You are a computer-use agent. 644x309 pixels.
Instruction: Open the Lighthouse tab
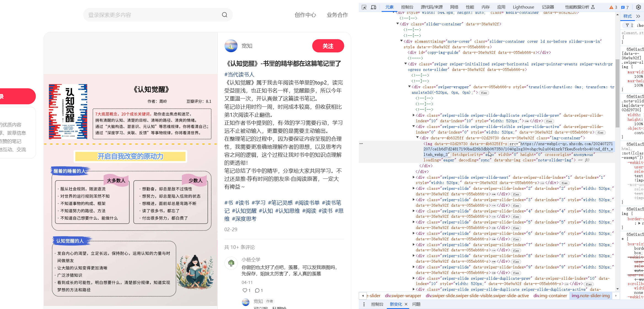(x=523, y=7)
